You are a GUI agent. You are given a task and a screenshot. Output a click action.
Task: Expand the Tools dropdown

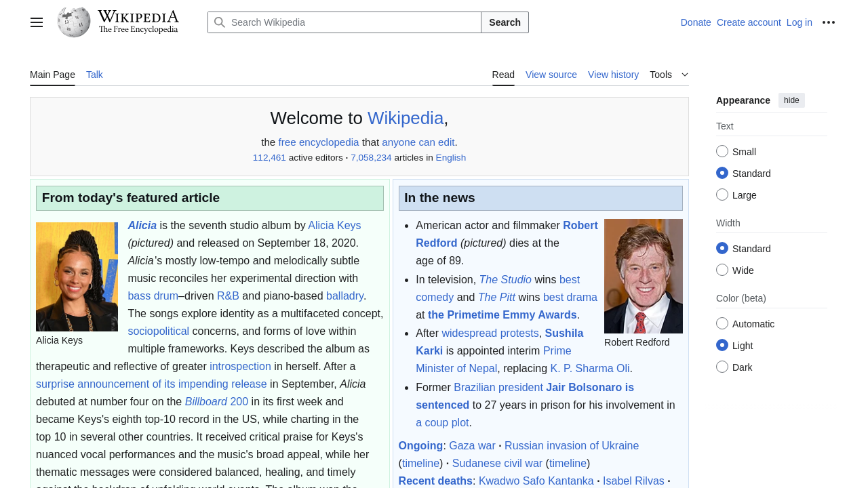[669, 75]
